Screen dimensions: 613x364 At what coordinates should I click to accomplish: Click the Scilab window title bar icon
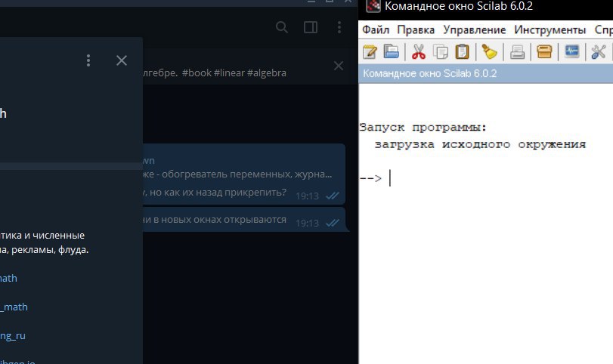pos(373,5)
